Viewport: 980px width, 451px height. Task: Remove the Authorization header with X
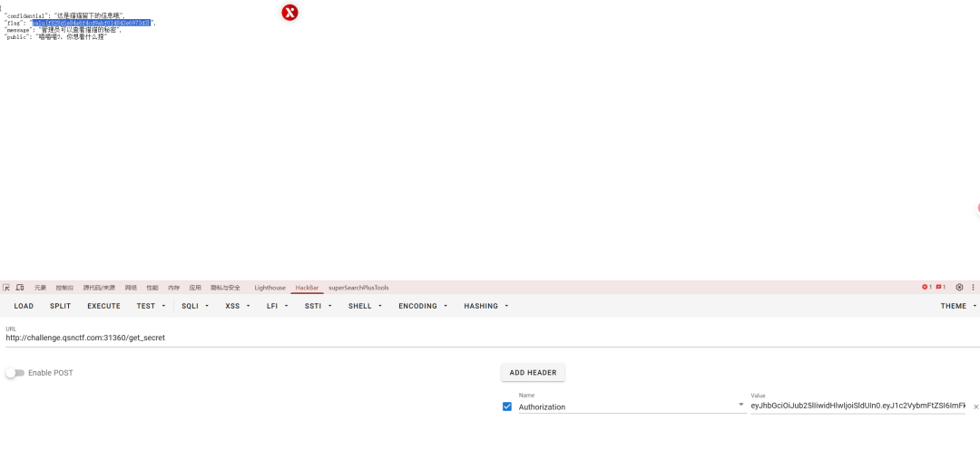975,407
